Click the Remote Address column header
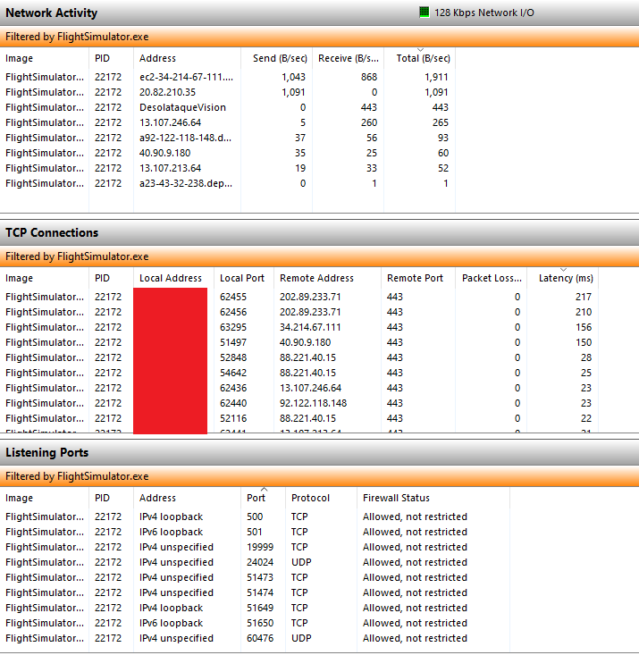639x672 pixels. (x=316, y=278)
